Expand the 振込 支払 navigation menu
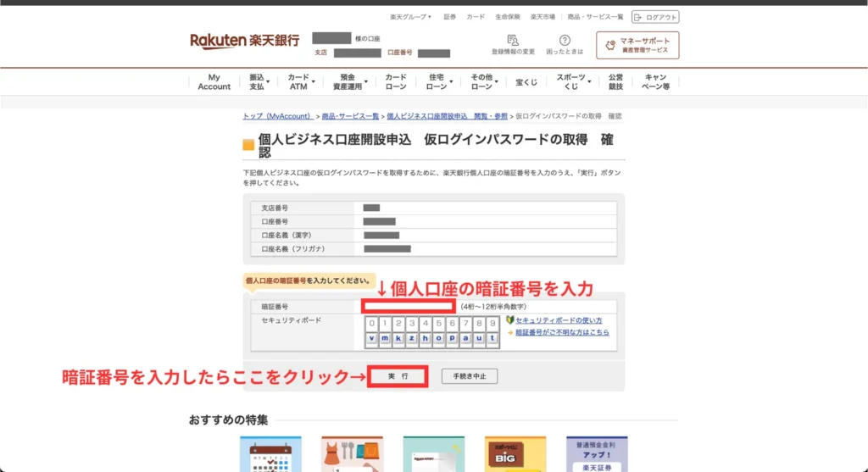This screenshot has width=868, height=472. (259, 82)
